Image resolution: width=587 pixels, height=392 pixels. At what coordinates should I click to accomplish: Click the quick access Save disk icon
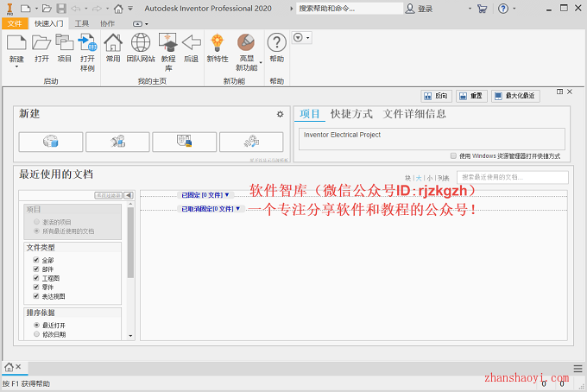pos(61,9)
